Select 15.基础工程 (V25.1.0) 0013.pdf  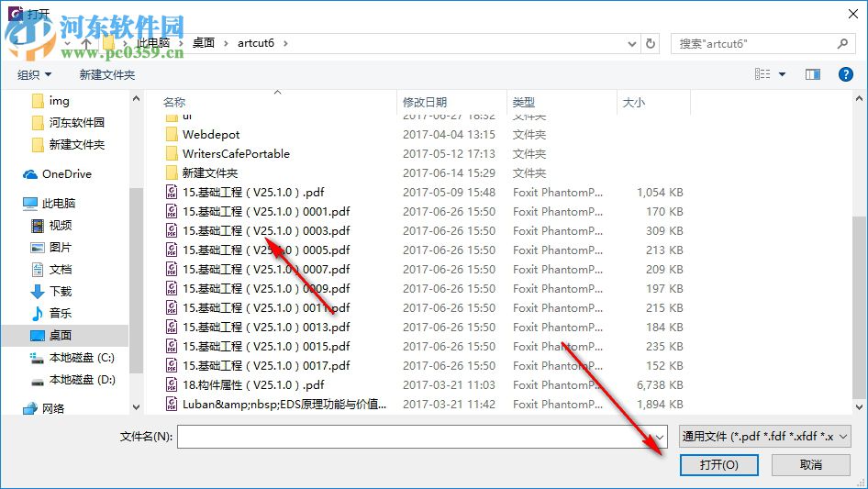click(266, 328)
